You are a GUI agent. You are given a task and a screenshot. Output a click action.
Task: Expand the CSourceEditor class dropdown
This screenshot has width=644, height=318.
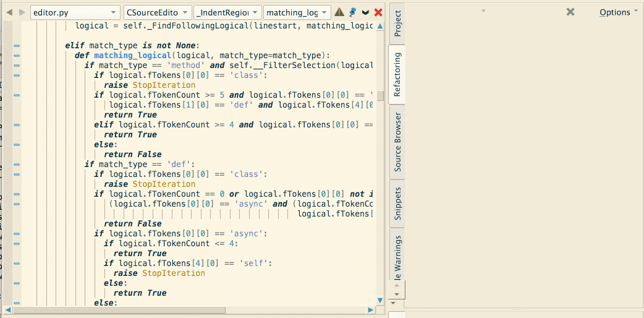click(x=156, y=12)
